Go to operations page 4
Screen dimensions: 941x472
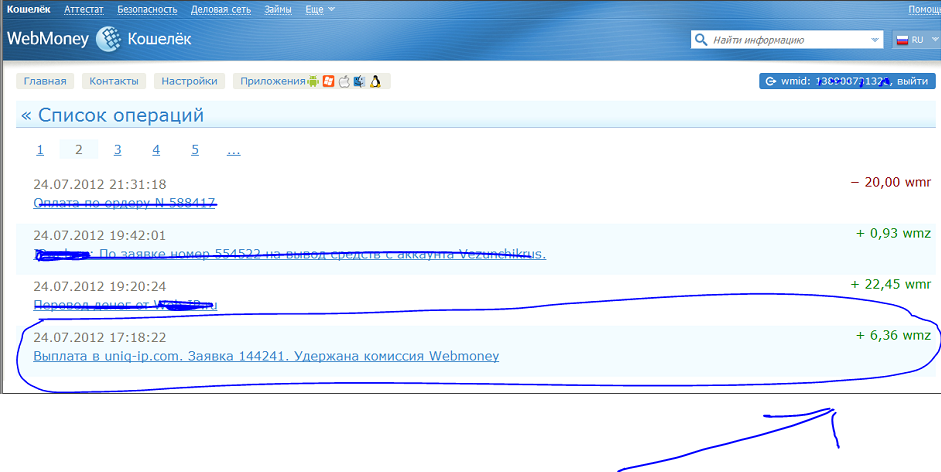pos(156,150)
